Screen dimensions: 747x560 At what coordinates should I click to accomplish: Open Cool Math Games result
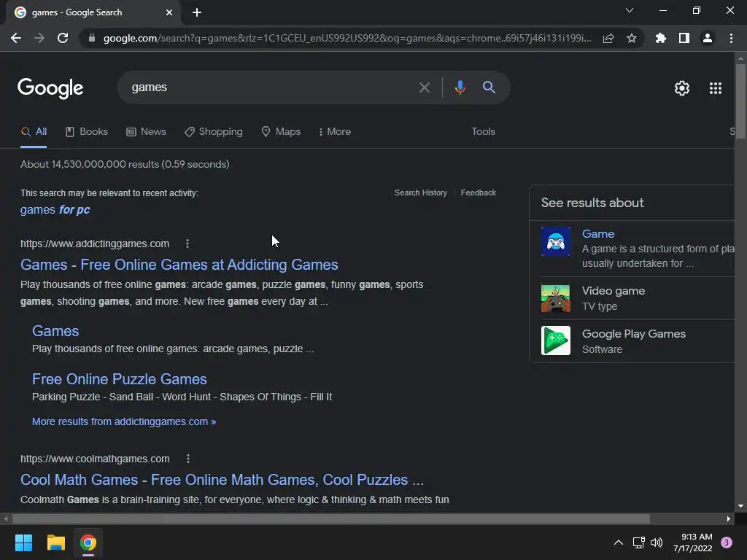[x=222, y=480]
